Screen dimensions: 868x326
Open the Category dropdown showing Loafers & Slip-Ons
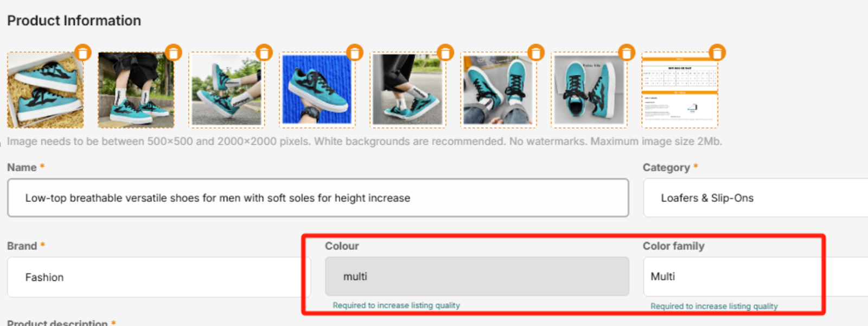pyautogui.click(x=755, y=198)
